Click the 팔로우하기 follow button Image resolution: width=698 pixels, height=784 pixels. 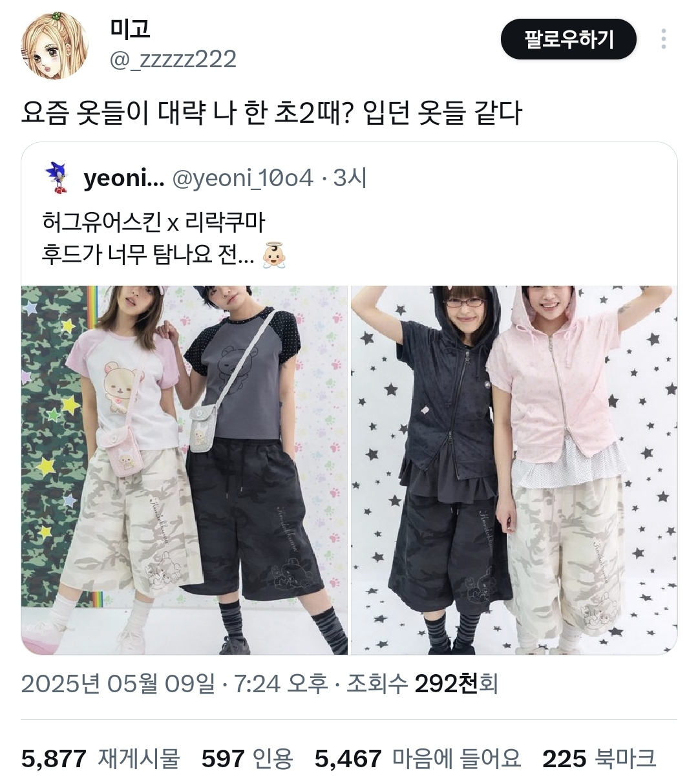coord(569,39)
